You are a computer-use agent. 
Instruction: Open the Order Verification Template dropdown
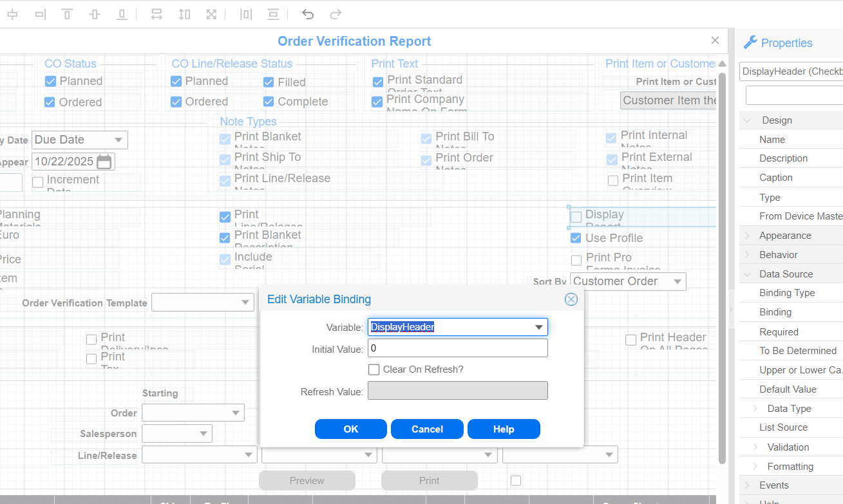coord(245,303)
